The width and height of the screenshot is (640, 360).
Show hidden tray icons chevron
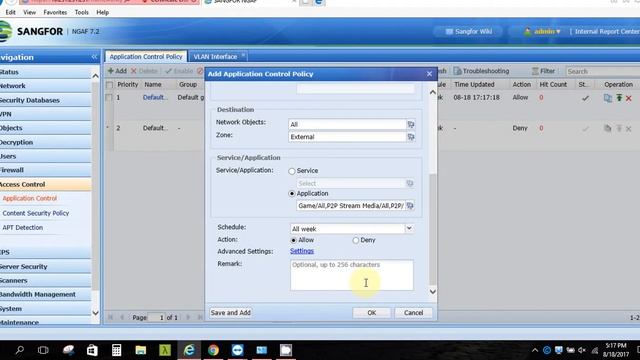click(x=535, y=350)
